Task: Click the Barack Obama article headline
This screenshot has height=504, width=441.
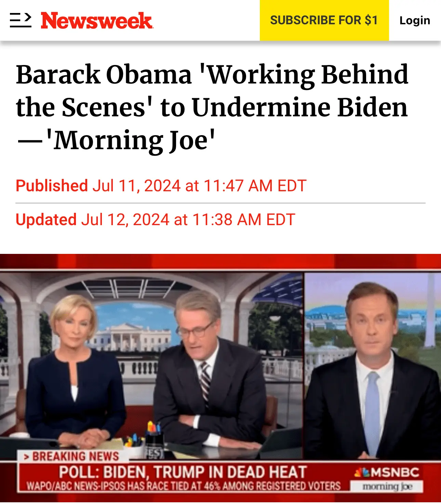Action: click(212, 107)
